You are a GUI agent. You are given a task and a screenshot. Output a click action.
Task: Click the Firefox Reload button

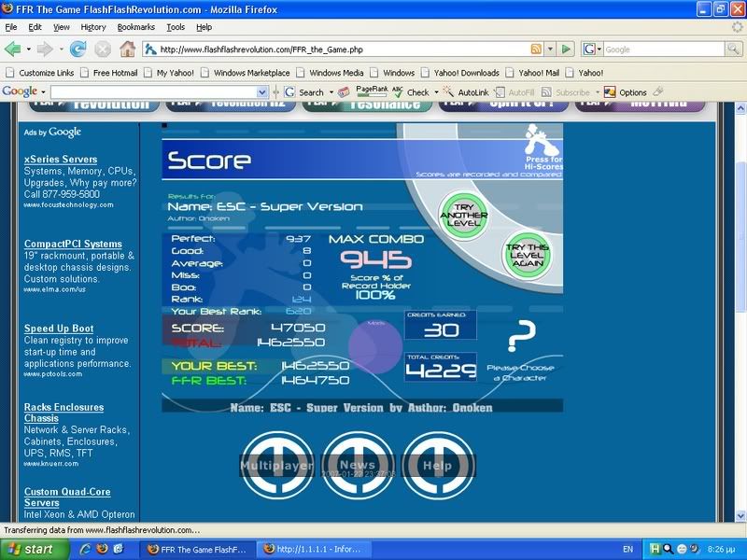coord(78,49)
